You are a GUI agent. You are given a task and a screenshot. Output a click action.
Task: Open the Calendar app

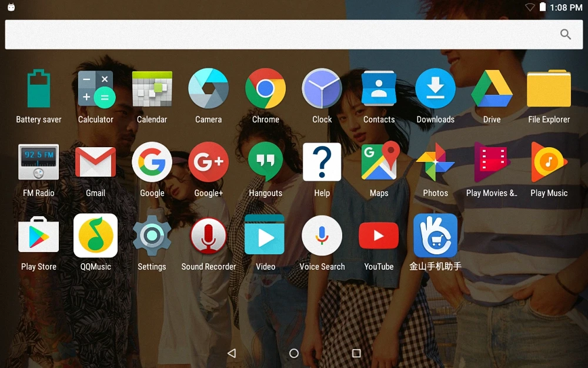[x=152, y=89]
